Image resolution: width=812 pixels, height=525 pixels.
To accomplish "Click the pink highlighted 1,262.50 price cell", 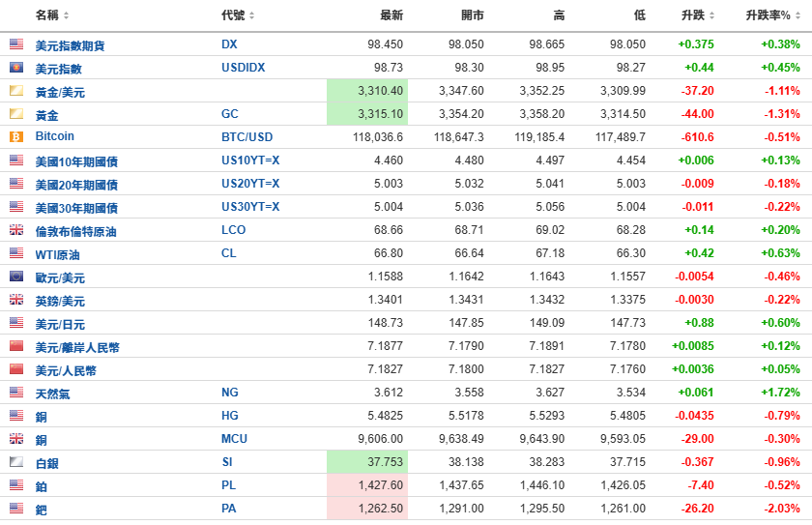I will (367, 508).
